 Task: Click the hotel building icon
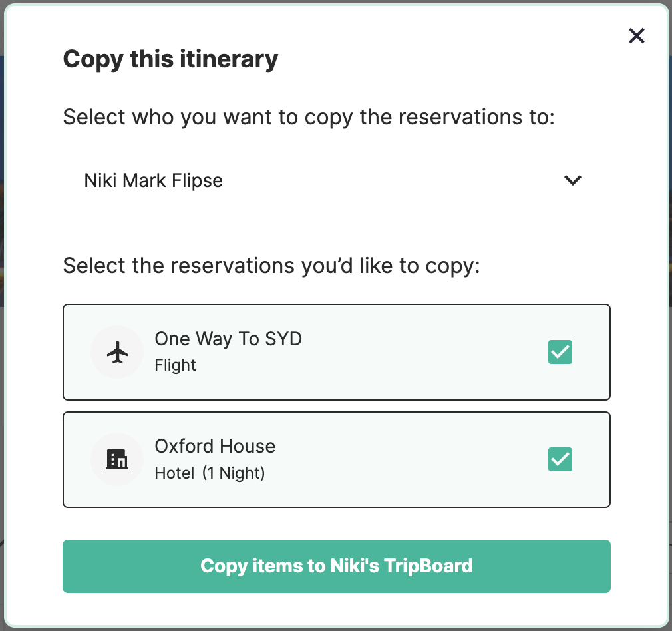click(x=117, y=459)
